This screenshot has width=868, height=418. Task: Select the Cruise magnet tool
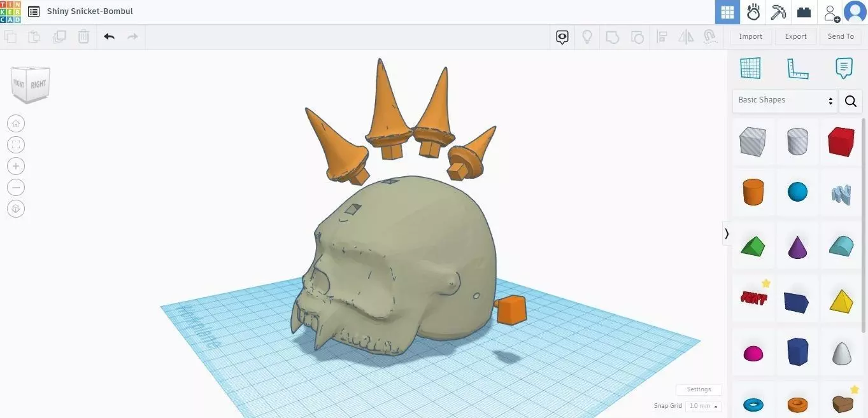711,37
